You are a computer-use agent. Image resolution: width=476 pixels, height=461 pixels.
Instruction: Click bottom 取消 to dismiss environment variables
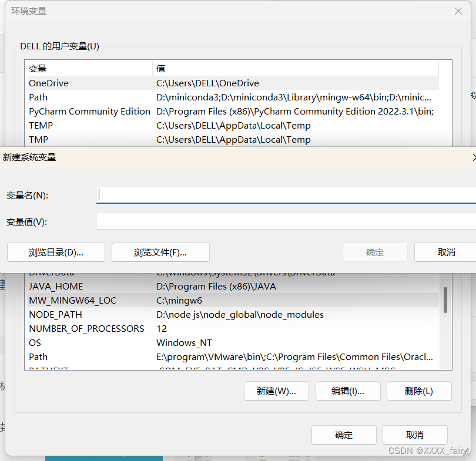coord(415,435)
